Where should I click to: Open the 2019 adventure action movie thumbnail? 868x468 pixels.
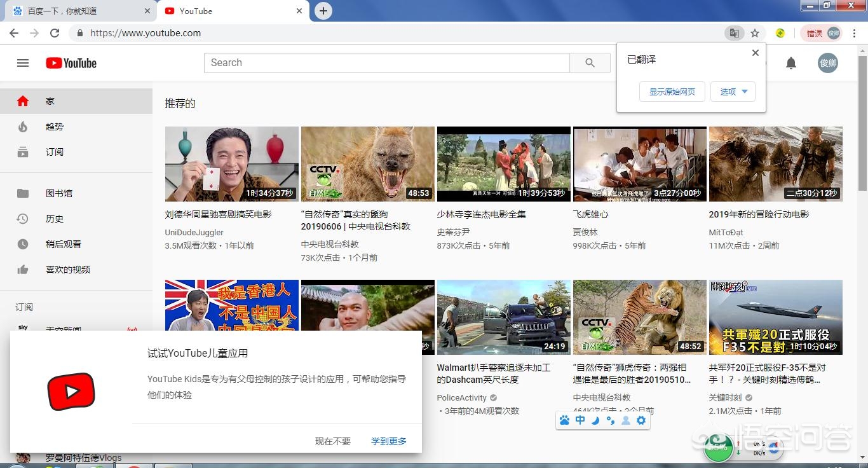776,164
